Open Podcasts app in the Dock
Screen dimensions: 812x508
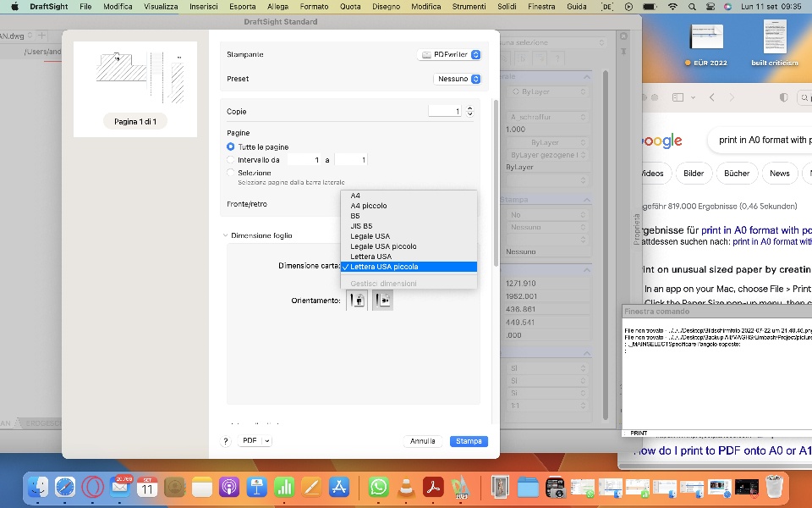click(x=229, y=488)
